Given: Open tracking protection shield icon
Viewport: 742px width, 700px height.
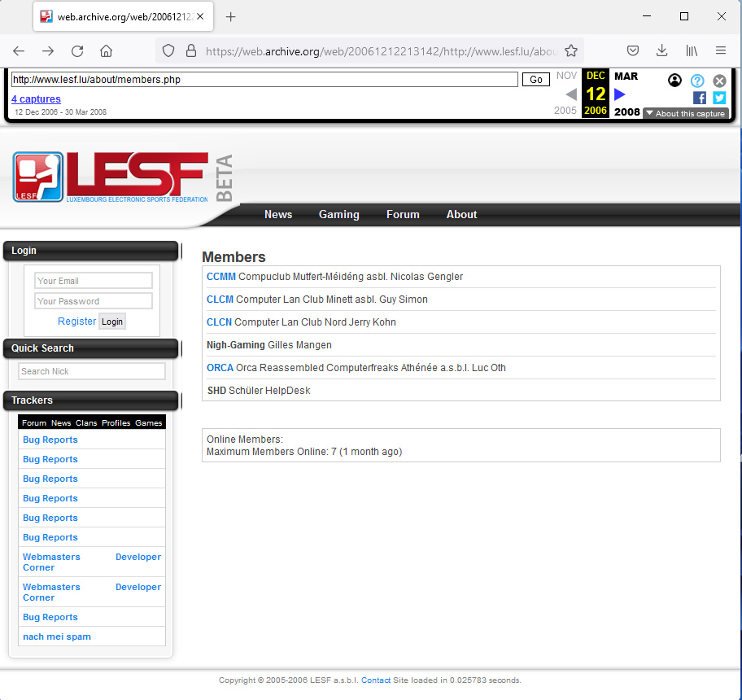Looking at the screenshot, I should [168, 50].
